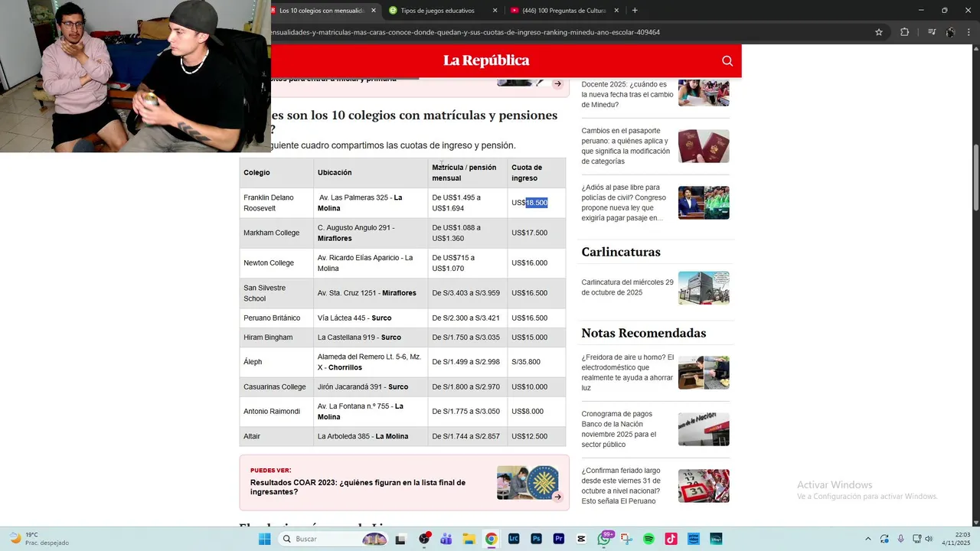Viewport: 980px width, 551px height.
Task: Open File Explorer from the taskbar
Action: [x=469, y=539]
